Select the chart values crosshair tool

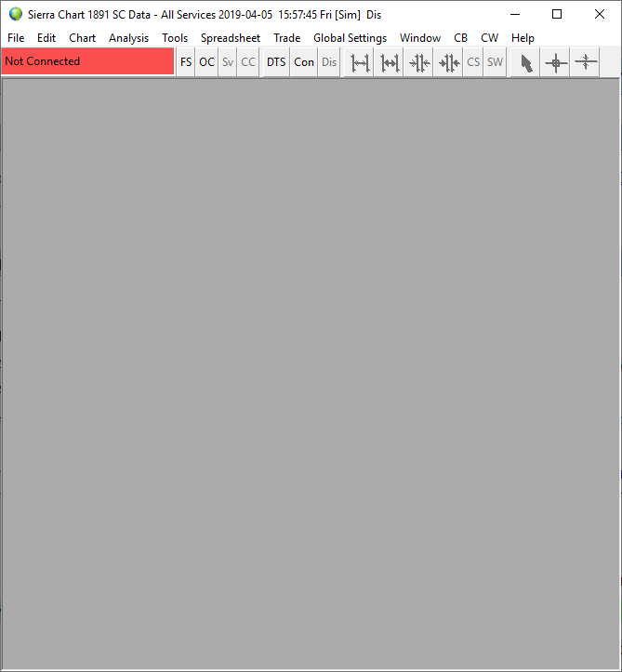coord(555,62)
